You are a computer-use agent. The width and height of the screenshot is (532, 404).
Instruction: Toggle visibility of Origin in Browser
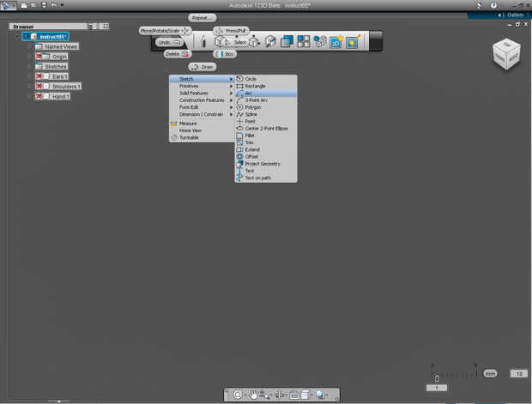click(x=39, y=57)
